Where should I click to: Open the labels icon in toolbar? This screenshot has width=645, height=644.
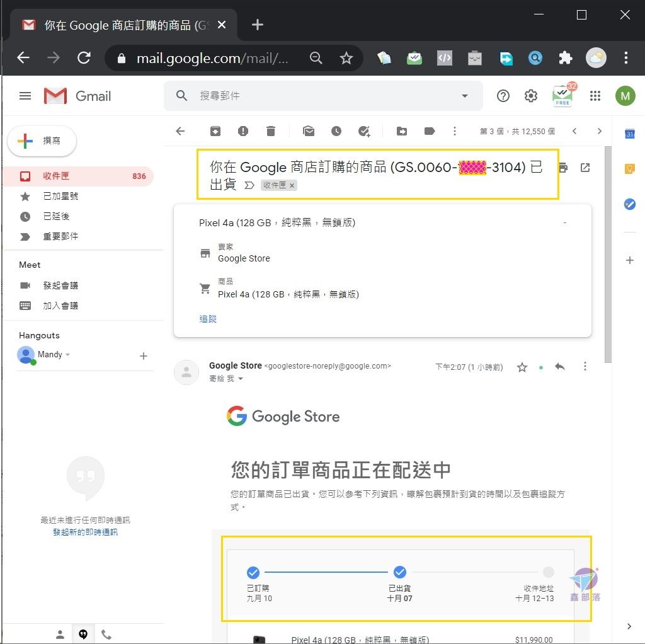430,131
